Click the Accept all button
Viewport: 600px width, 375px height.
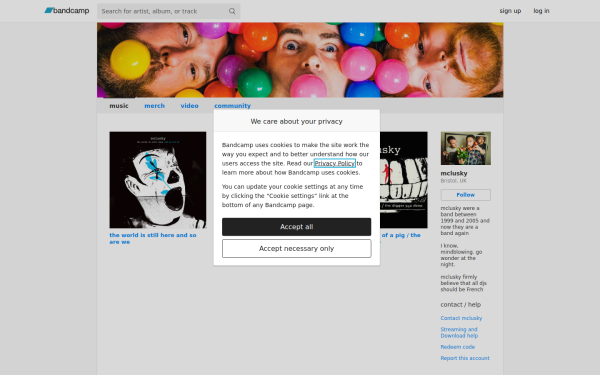[x=297, y=227]
